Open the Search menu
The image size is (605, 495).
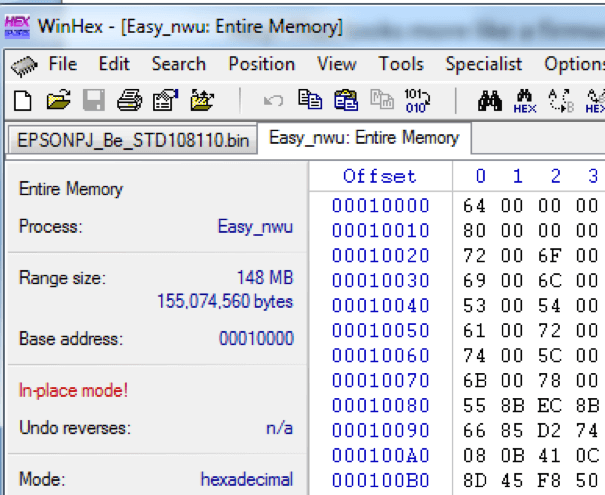[179, 64]
